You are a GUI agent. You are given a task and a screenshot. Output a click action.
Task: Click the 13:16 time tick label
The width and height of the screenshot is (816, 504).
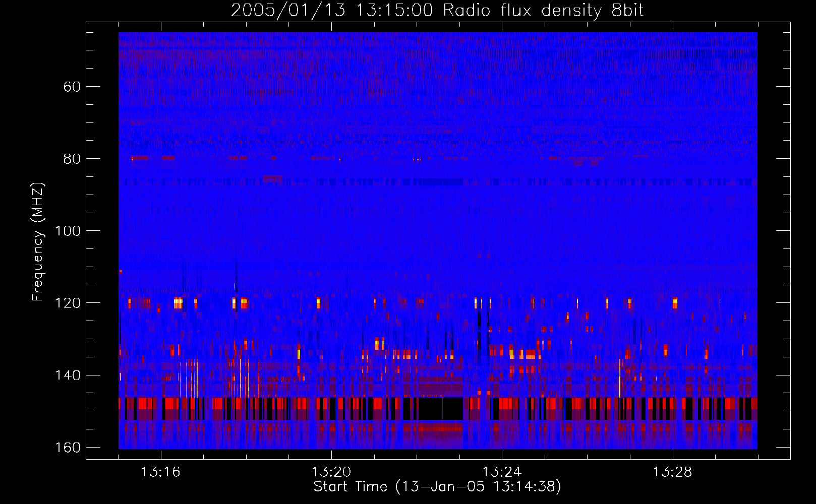pyautogui.click(x=160, y=472)
